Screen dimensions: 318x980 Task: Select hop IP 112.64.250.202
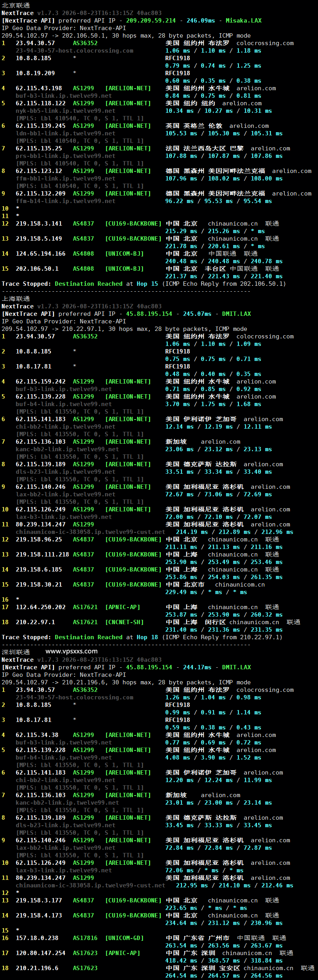41,607
